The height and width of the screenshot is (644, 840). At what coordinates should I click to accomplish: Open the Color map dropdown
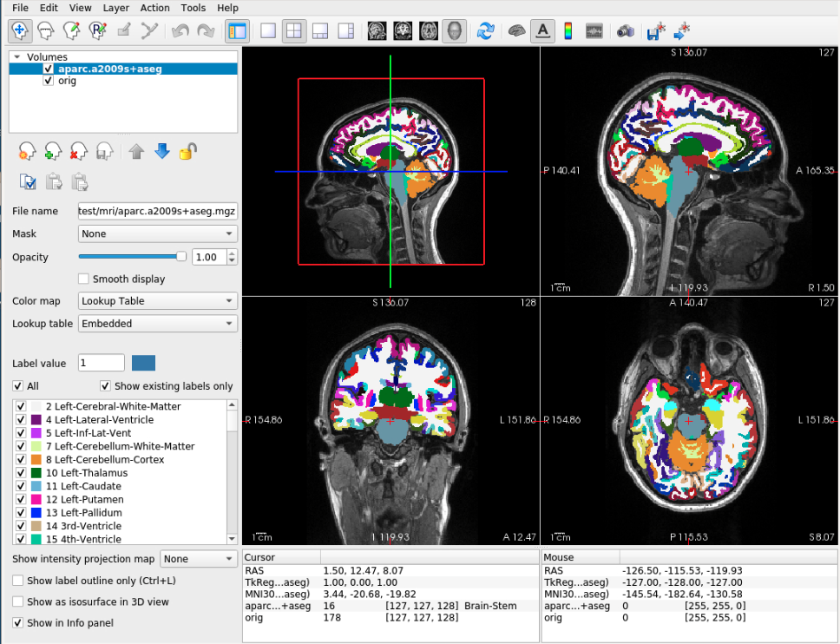[x=157, y=301]
